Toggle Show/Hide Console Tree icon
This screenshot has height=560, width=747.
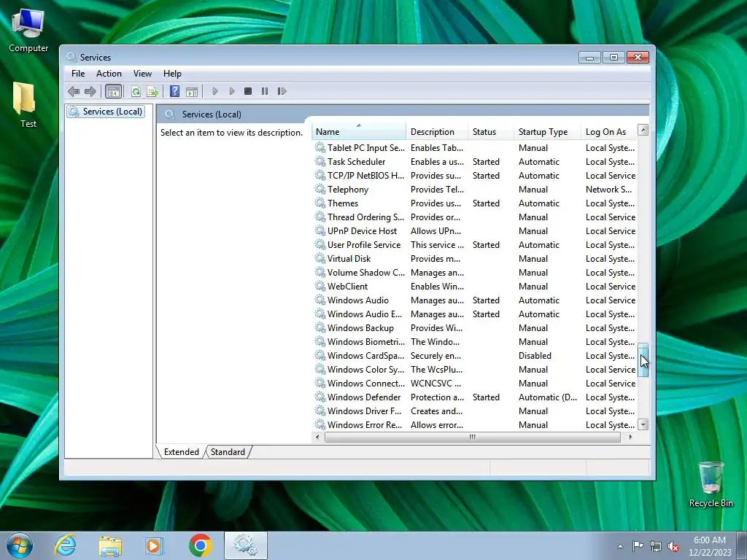pyautogui.click(x=113, y=91)
